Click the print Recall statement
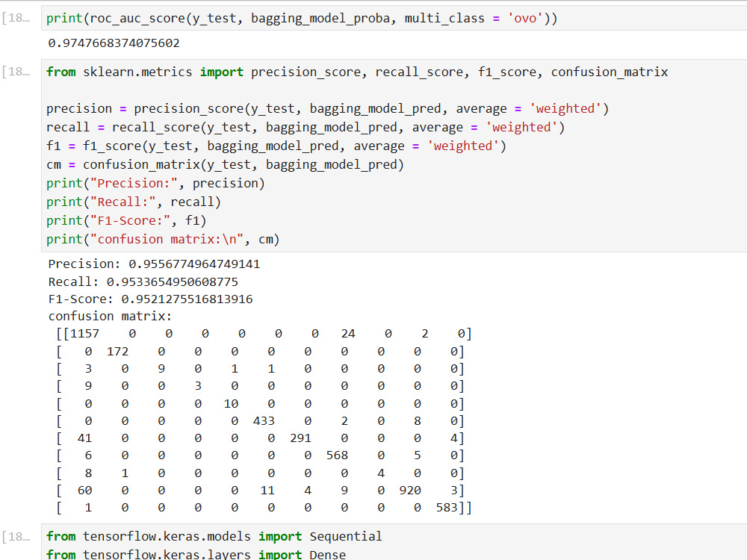Screen dimensions: 747x560 tap(134, 202)
